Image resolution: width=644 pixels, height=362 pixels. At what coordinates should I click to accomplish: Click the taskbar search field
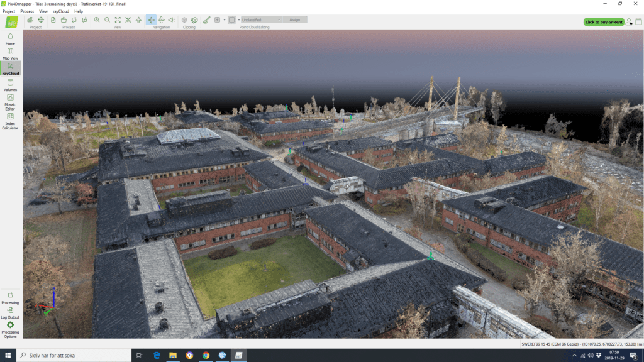click(74, 356)
